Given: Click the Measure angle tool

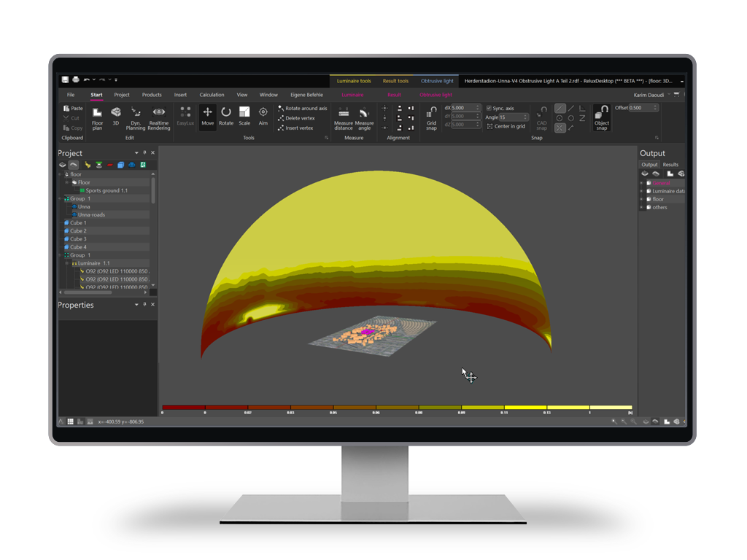Looking at the screenshot, I should pyautogui.click(x=364, y=117).
